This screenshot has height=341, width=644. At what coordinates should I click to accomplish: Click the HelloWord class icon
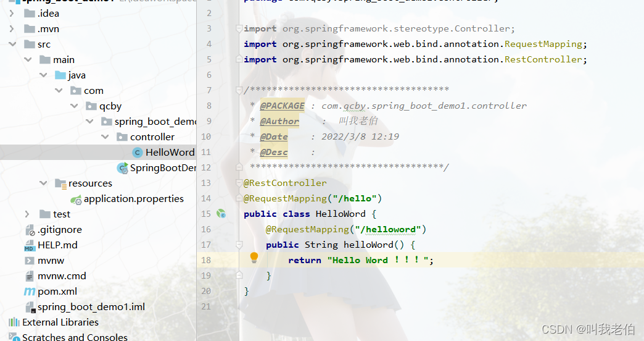(138, 153)
